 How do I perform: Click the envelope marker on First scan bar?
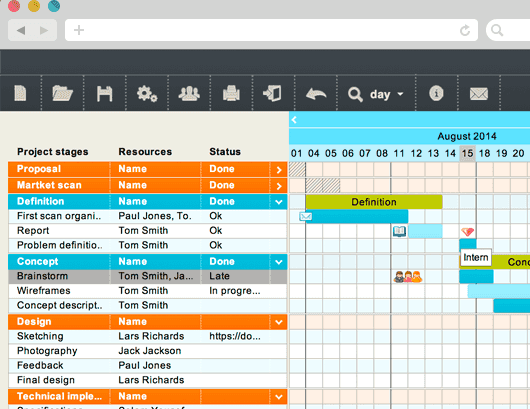pos(306,216)
